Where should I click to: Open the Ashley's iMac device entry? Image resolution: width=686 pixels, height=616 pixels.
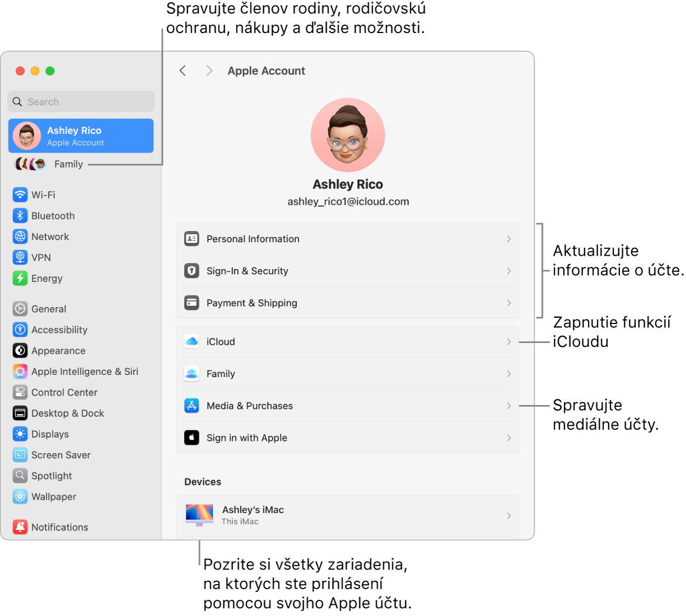pos(347,515)
